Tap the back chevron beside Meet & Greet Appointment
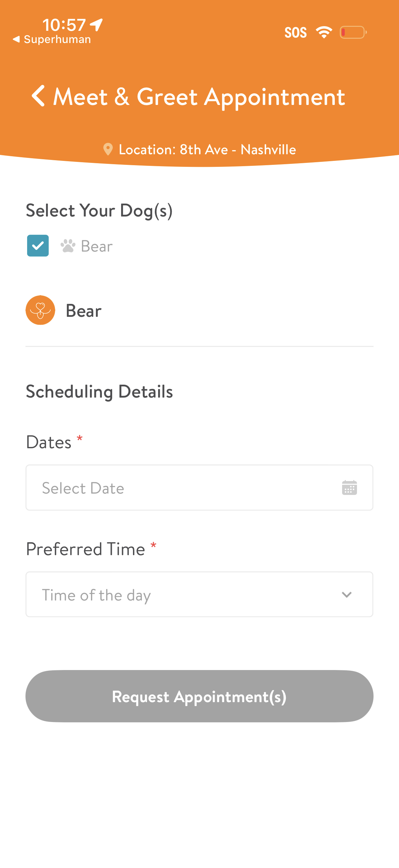The image size is (399, 868). coord(38,96)
